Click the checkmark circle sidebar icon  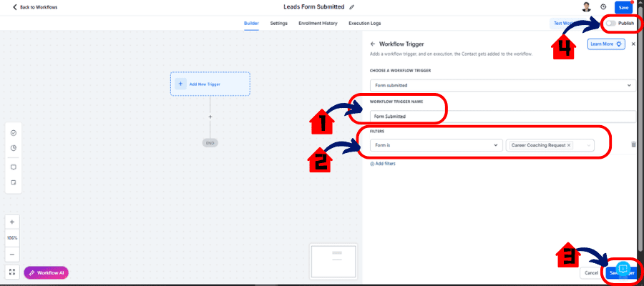pyautogui.click(x=13, y=133)
